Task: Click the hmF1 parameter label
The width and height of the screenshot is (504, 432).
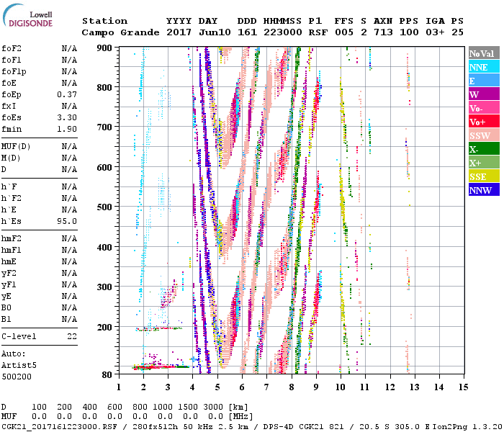Action: (12, 251)
